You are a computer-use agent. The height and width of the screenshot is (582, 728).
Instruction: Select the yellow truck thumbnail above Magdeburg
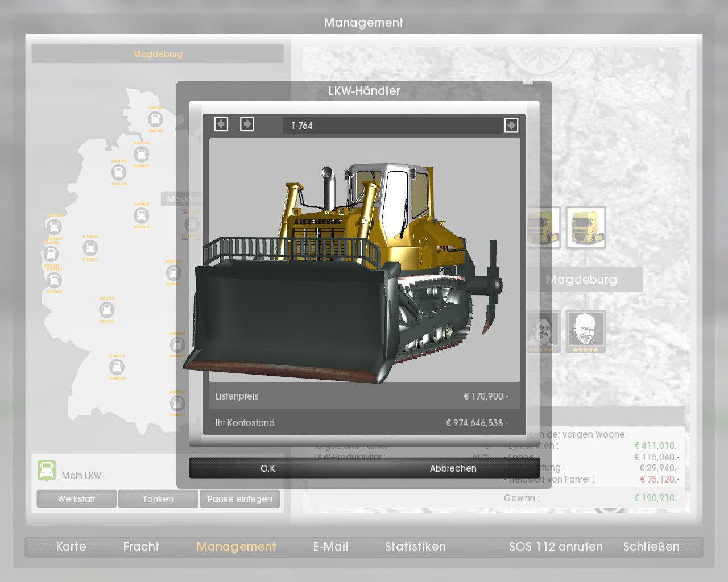pyautogui.click(x=586, y=227)
